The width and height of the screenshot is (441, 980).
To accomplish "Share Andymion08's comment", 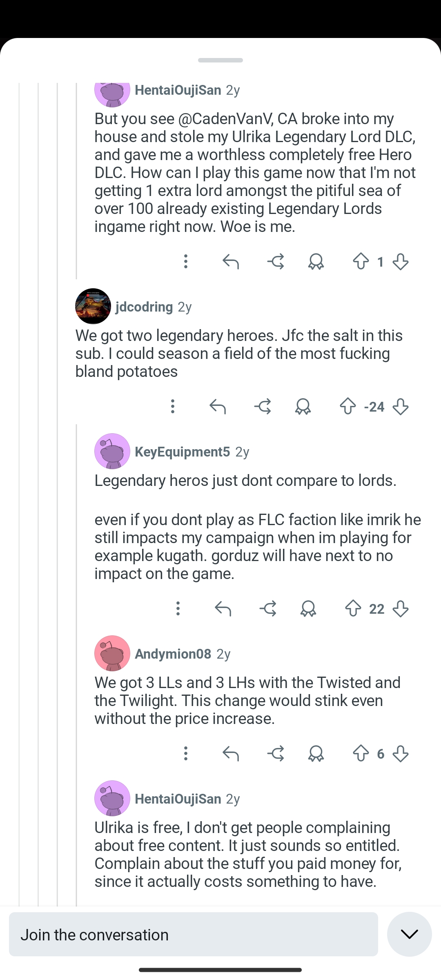I will click(276, 753).
